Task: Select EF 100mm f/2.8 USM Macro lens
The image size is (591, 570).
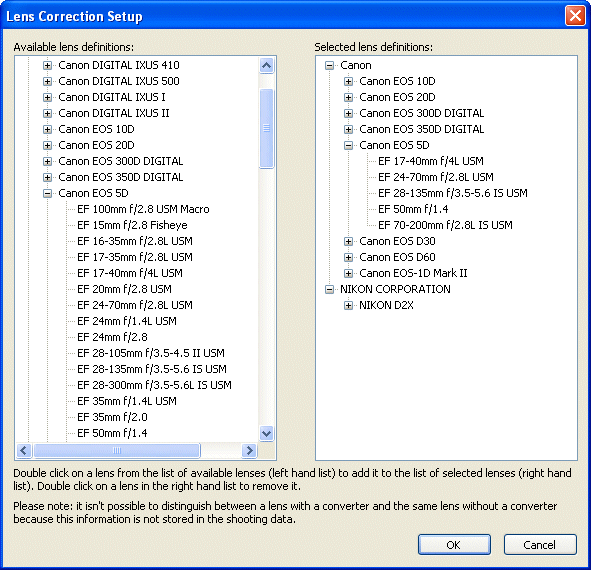Action: [143, 209]
